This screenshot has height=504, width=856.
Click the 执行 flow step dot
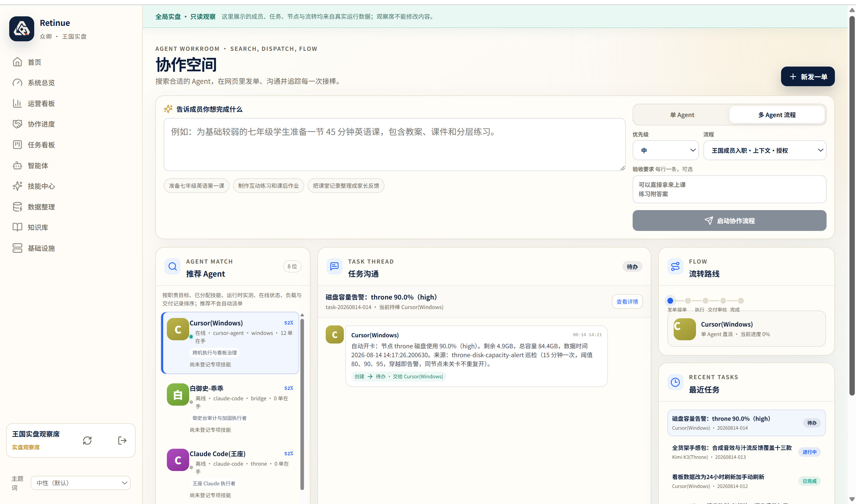[x=706, y=300]
